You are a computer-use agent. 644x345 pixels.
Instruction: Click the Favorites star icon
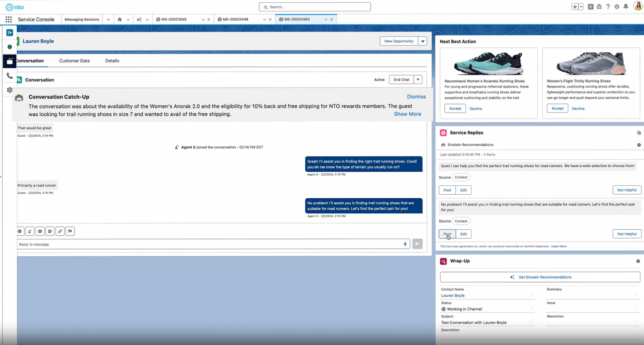[575, 7]
